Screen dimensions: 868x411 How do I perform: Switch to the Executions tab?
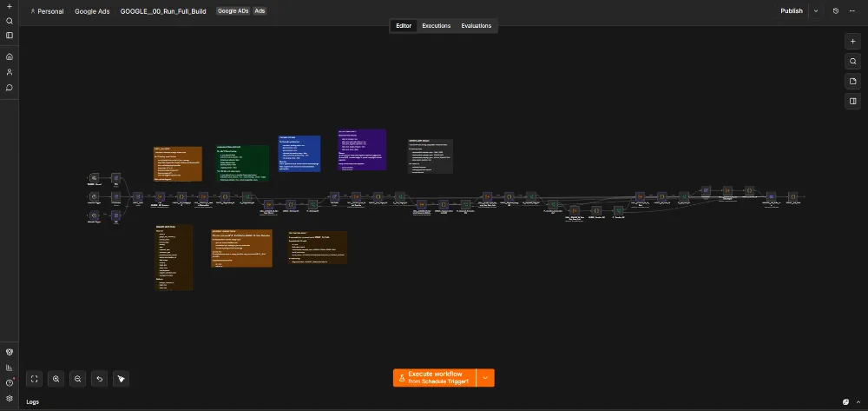[x=437, y=26]
